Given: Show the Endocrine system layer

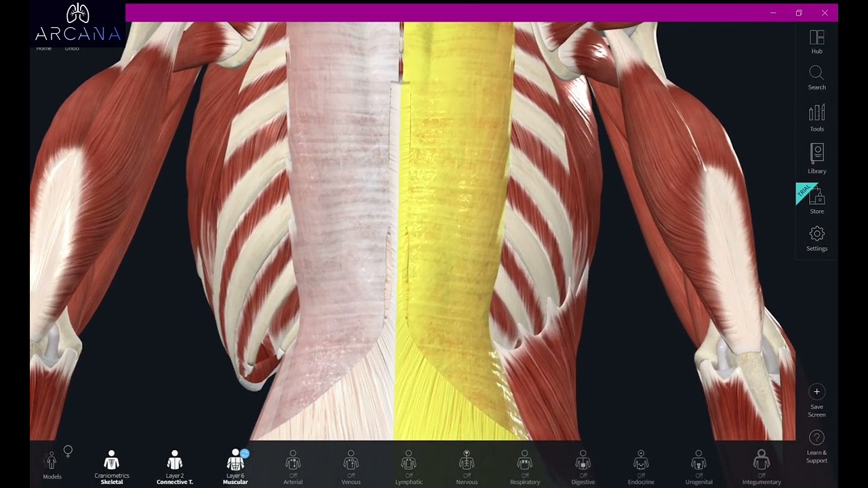Looking at the screenshot, I should (x=641, y=468).
